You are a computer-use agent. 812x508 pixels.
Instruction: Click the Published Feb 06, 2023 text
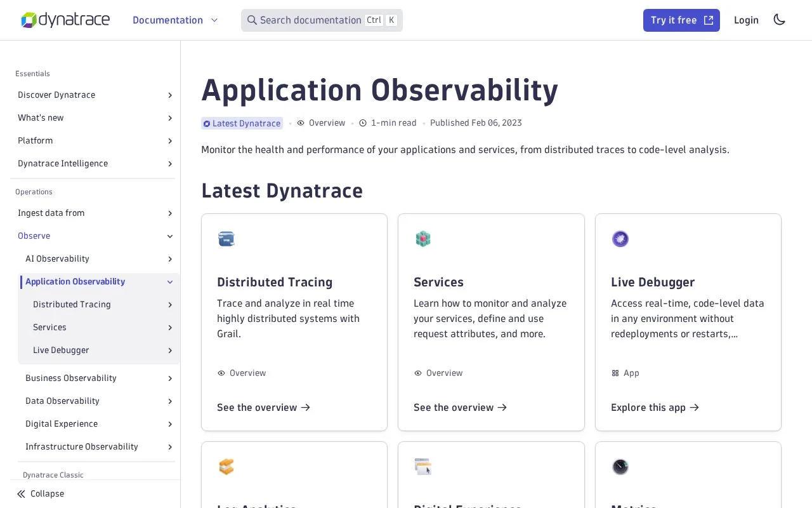(x=476, y=123)
